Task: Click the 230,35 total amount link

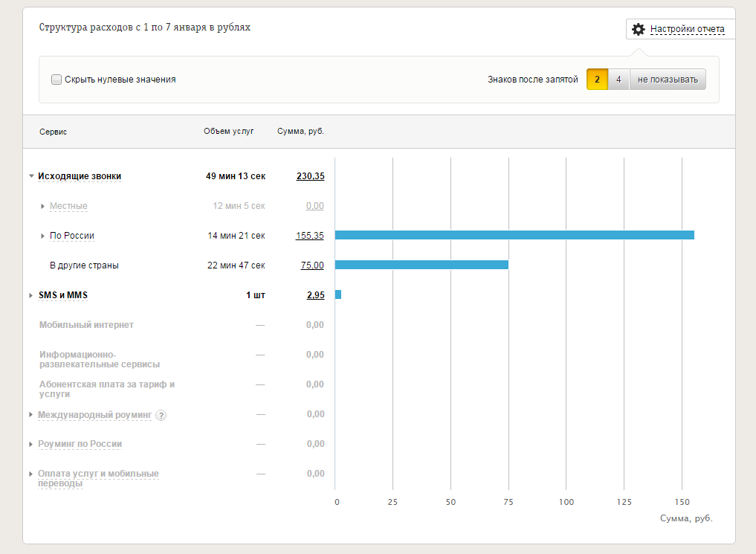Action: (x=310, y=176)
